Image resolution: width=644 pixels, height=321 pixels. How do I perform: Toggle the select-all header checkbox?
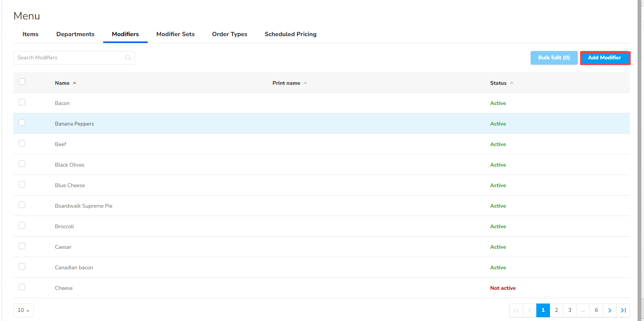coord(22,82)
